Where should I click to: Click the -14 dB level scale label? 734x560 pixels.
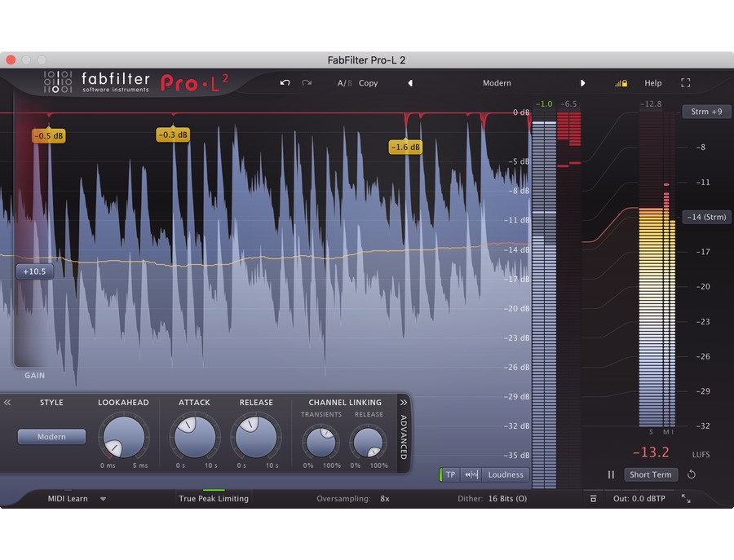519,249
